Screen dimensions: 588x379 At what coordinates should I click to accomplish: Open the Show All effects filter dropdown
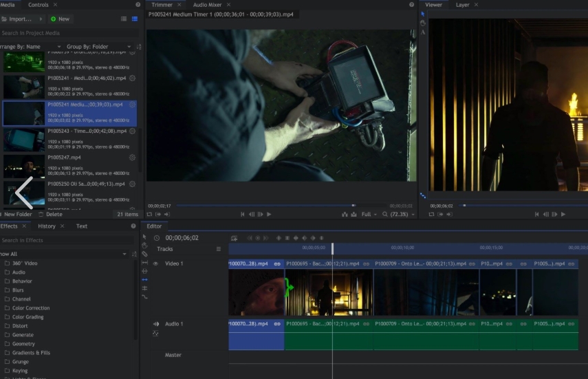coord(64,254)
